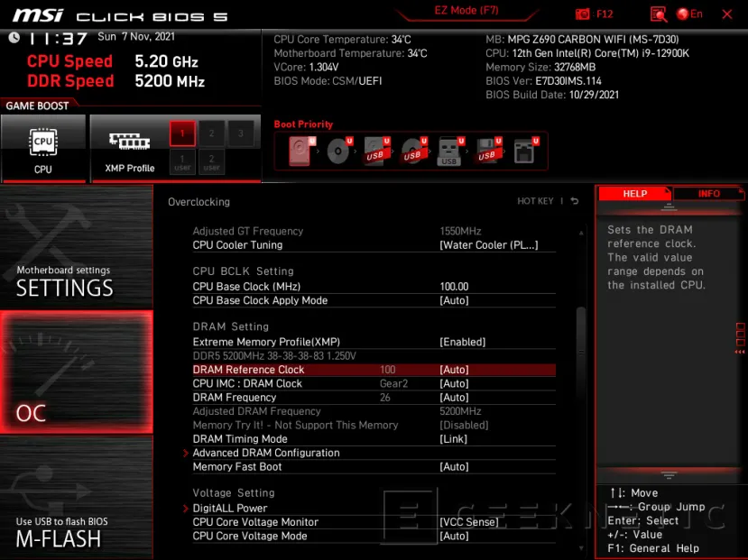This screenshot has width=748, height=560.
Task: Select the hard disk boot device icon
Action: 302,151
